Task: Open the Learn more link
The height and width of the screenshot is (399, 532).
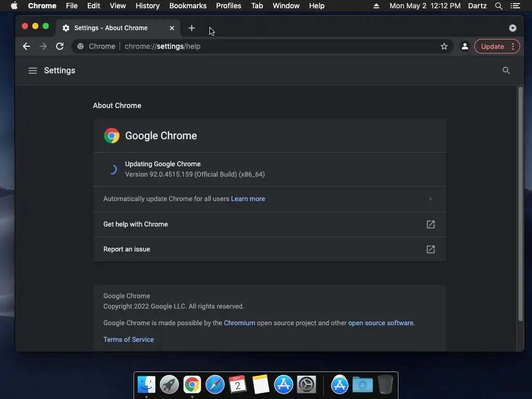Action: coord(248,199)
